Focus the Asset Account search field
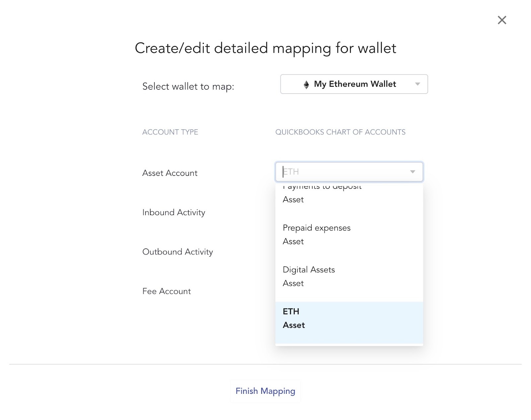 click(x=342, y=172)
